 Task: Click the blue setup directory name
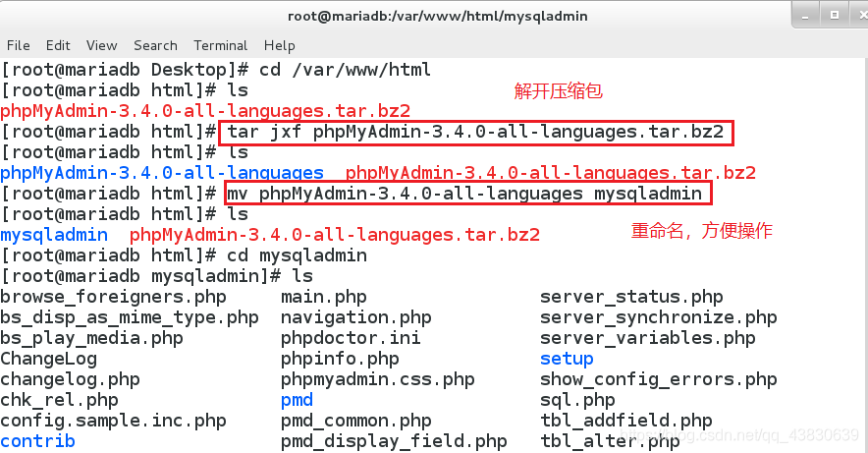click(567, 359)
